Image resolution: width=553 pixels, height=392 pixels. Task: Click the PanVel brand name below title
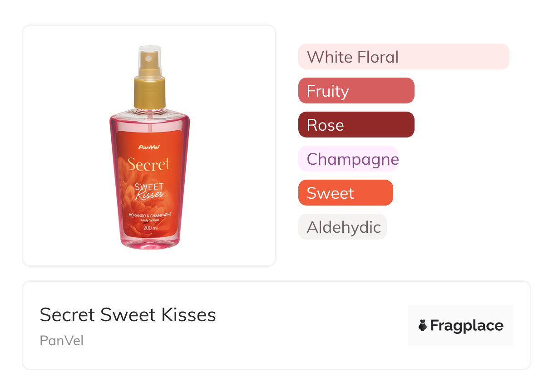[x=61, y=340]
